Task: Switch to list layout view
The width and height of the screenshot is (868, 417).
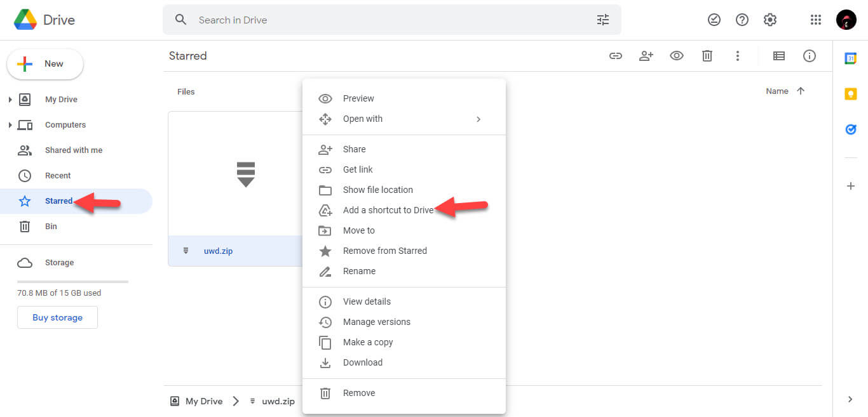Action: [x=778, y=56]
